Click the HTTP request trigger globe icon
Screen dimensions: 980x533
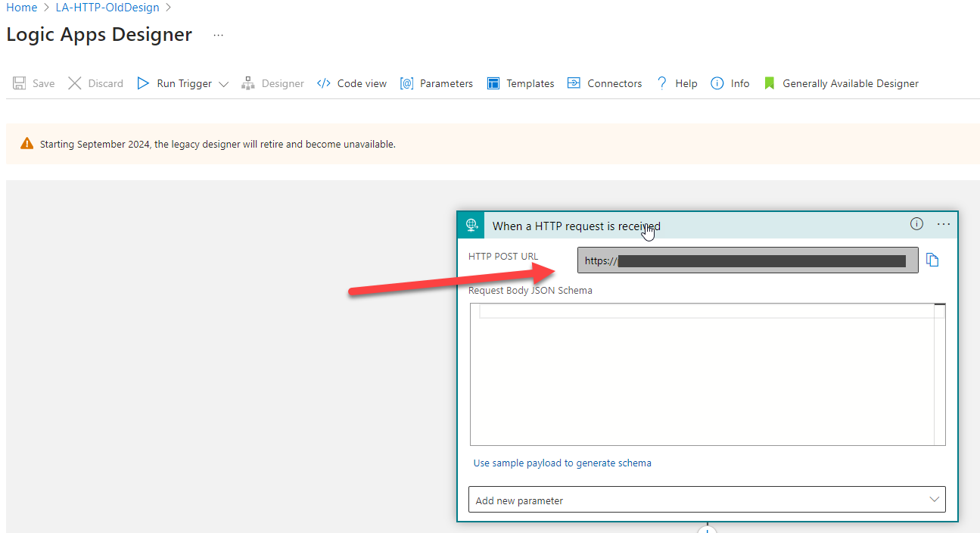click(x=471, y=225)
